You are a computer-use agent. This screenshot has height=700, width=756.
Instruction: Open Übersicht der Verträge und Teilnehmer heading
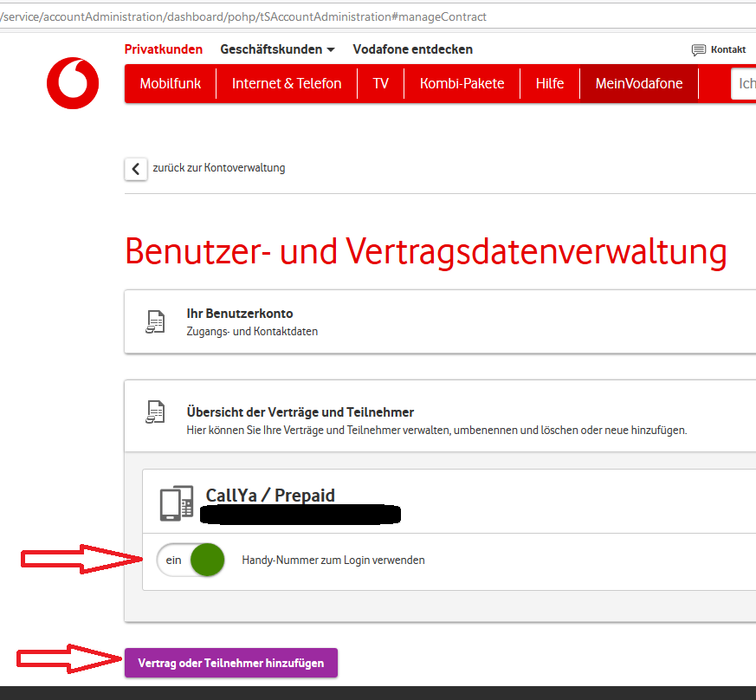300,412
